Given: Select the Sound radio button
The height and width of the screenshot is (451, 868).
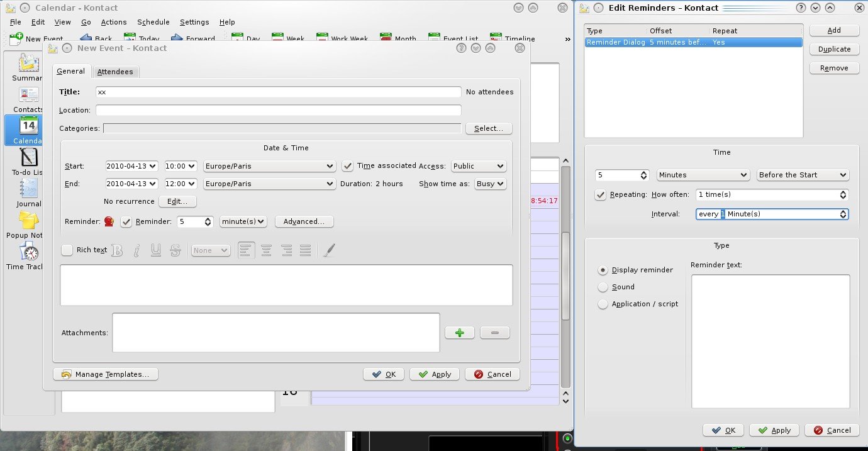Looking at the screenshot, I should (603, 287).
